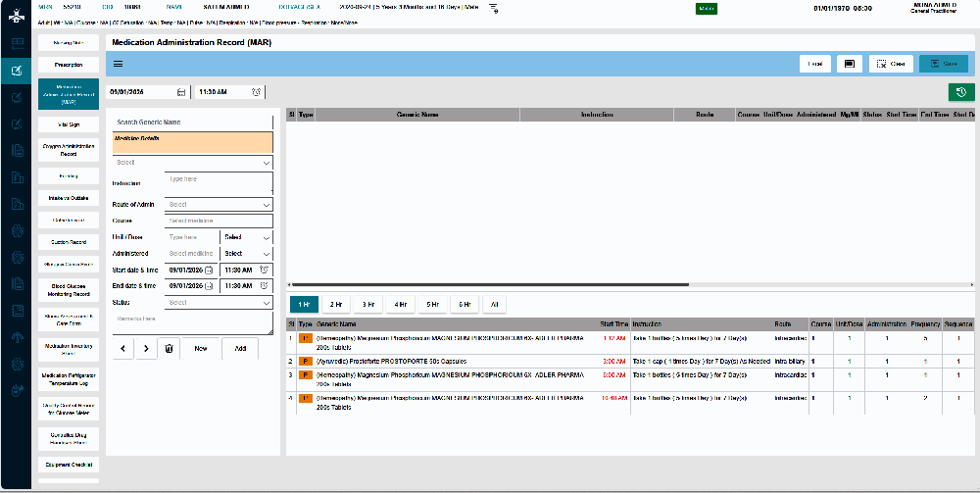
Task: Open the Vital Sign menu item
Action: tap(69, 125)
